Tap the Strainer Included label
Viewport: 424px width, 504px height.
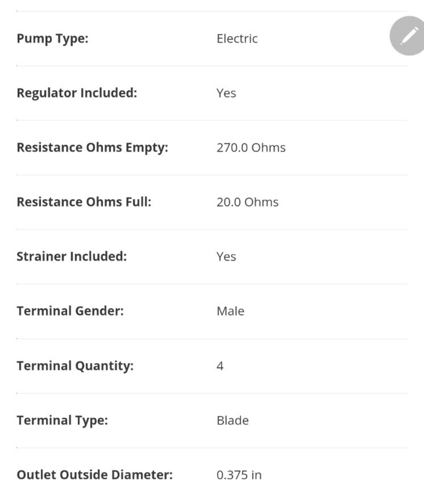[x=72, y=256]
